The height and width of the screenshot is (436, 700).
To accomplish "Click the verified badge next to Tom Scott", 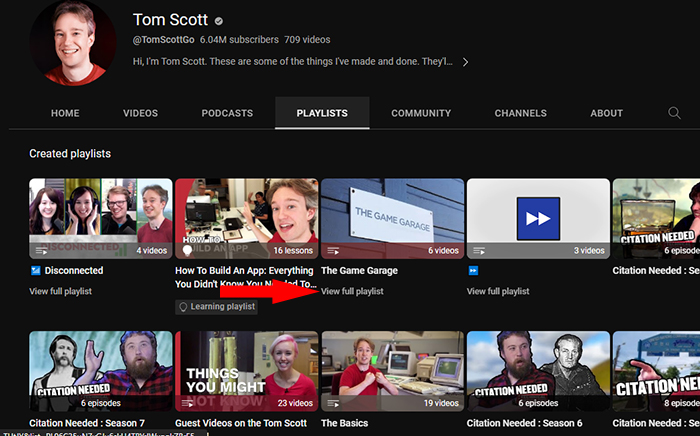I will click(x=218, y=21).
